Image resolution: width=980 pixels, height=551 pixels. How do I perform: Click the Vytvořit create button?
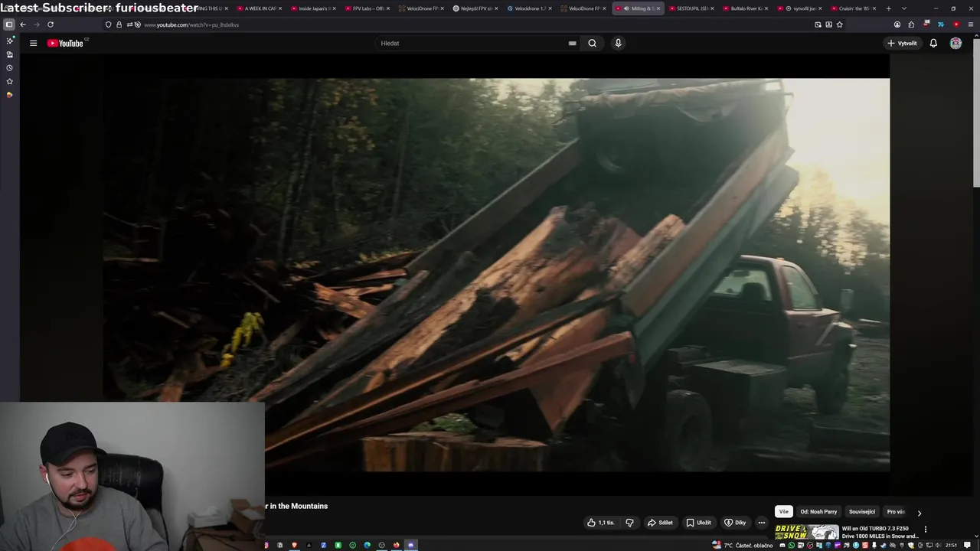point(902,43)
